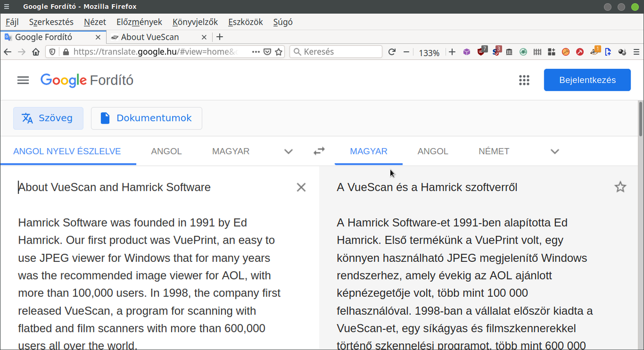Open Firefox hamburger application menu

tap(636, 52)
